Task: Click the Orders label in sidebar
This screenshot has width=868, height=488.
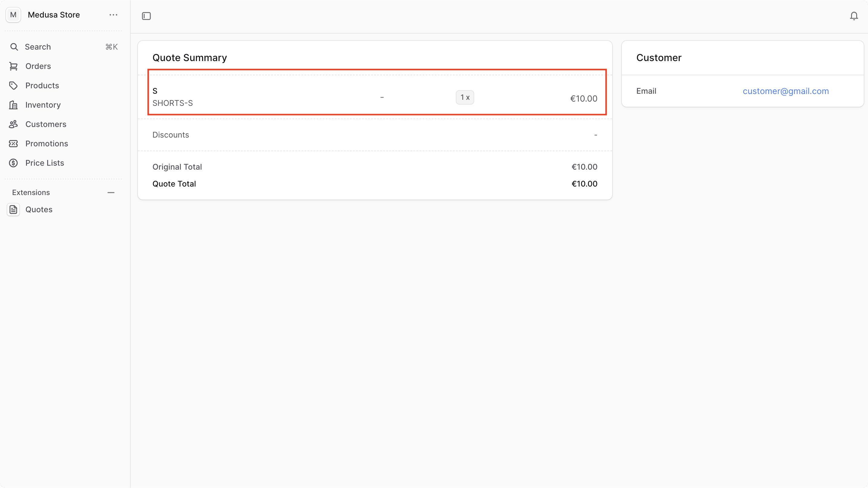Action: click(x=38, y=66)
